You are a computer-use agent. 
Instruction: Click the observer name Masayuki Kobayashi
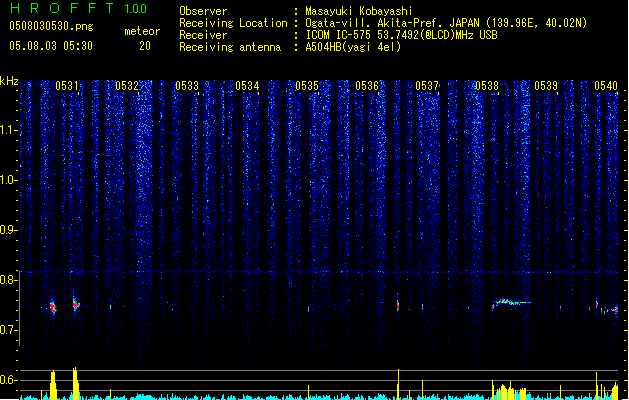[359, 11]
